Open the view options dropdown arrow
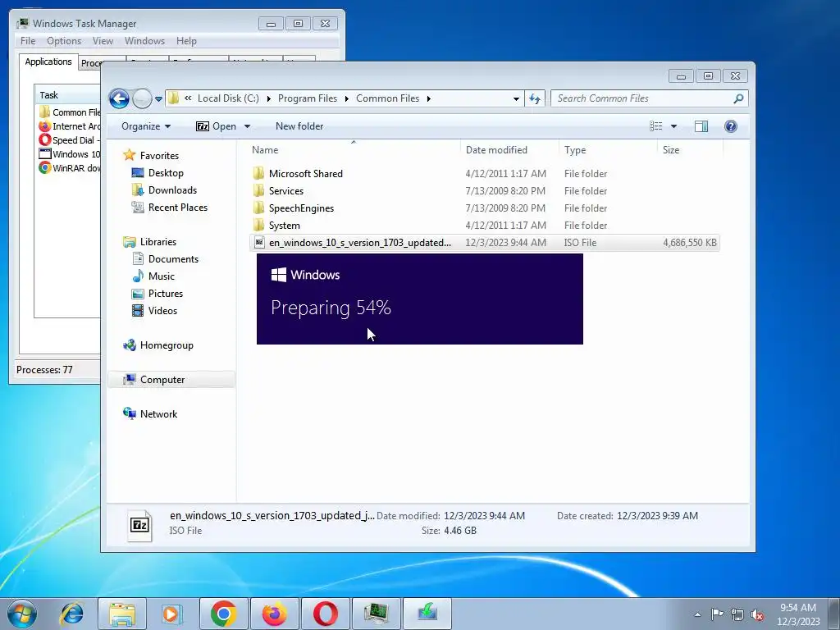Image resolution: width=840 pixels, height=630 pixels. pos(674,126)
